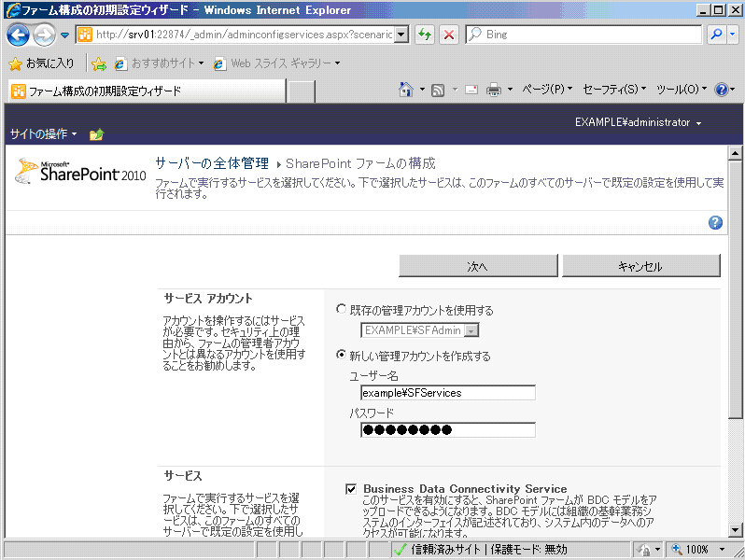Stop loading with the red X

click(x=448, y=35)
